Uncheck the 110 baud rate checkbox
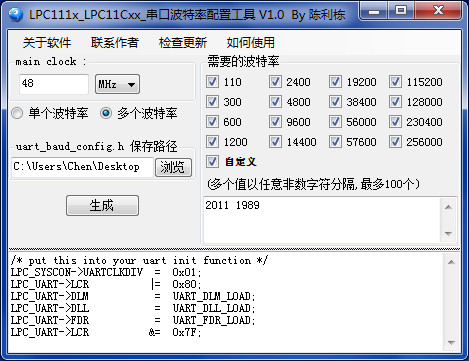 pyautogui.click(x=212, y=82)
